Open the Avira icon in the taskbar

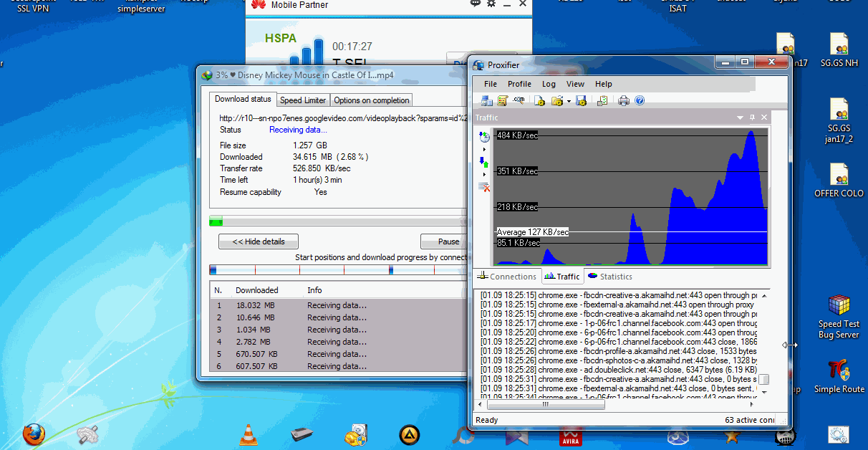571,436
